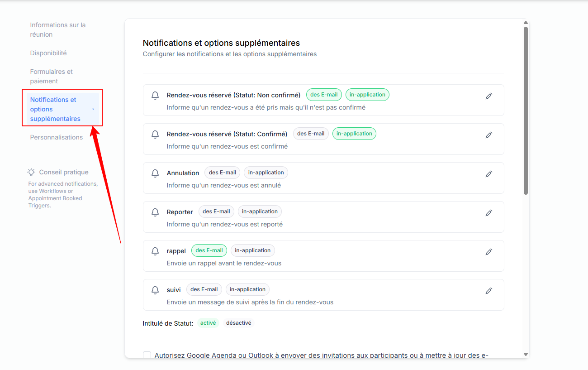Edit the rappel notification settings
The image size is (588, 370).
488,252
